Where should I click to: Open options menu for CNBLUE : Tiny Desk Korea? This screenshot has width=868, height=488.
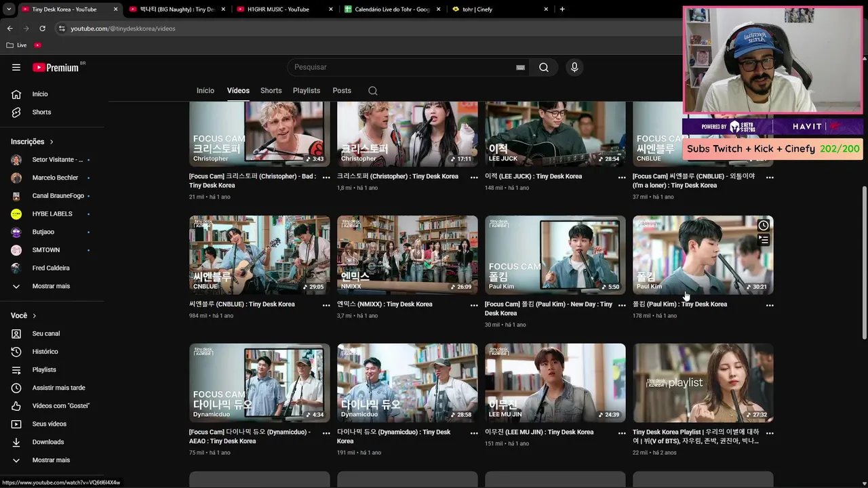click(326, 306)
